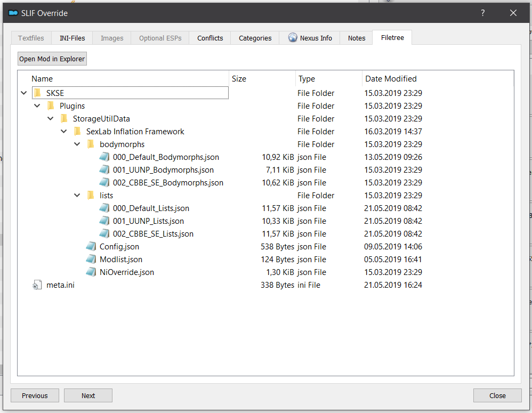Image resolution: width=532 pixels, height=413 pixels.
Task: Click the NiOverride.json file icon
Action: (91, 272)
